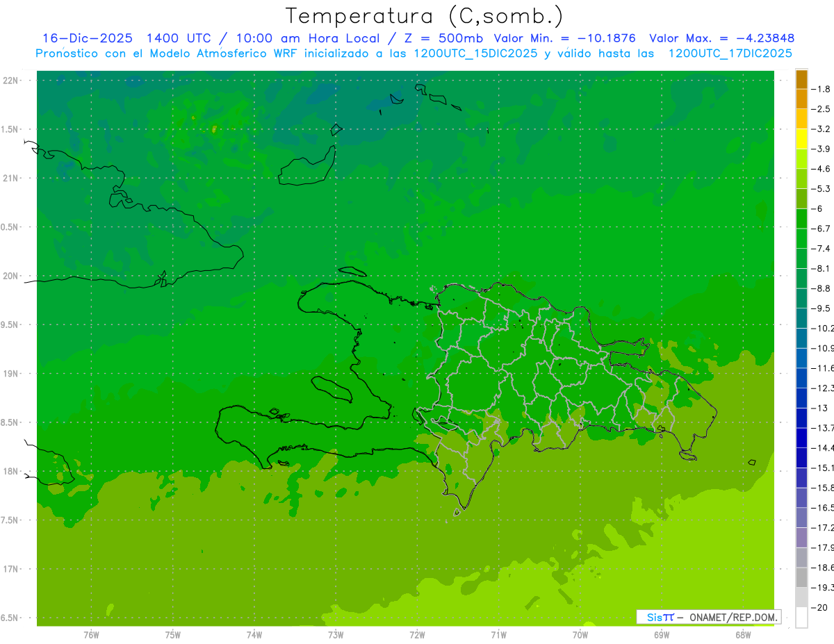Click the longitude label "76W"
The height and width of the screenshot is (644, 834).
(x=91, y=635)
